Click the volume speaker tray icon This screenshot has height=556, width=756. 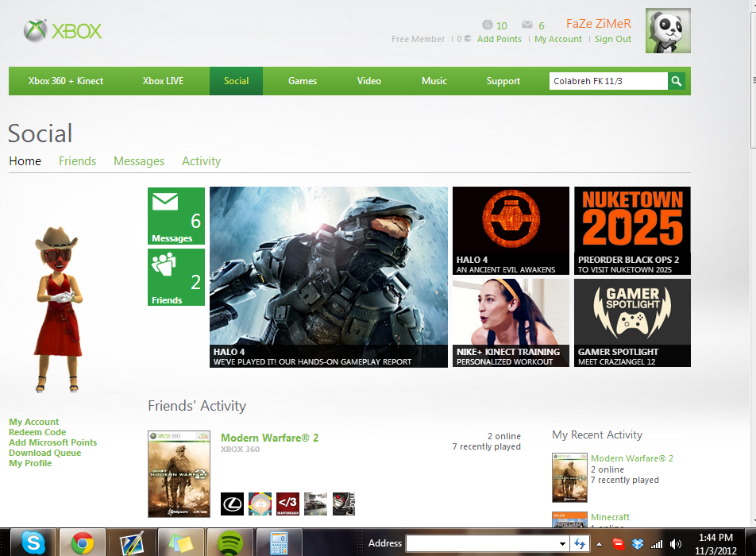click(676, 544)
